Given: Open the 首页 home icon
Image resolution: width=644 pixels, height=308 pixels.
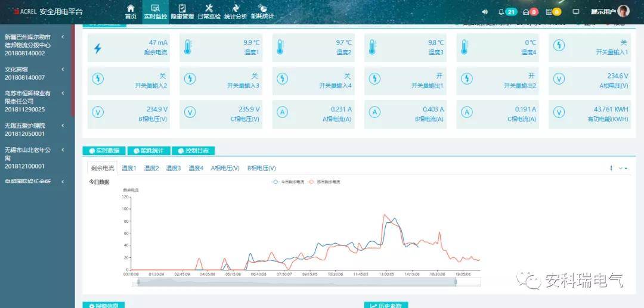Looking at the screenshot, I should 131,8.
